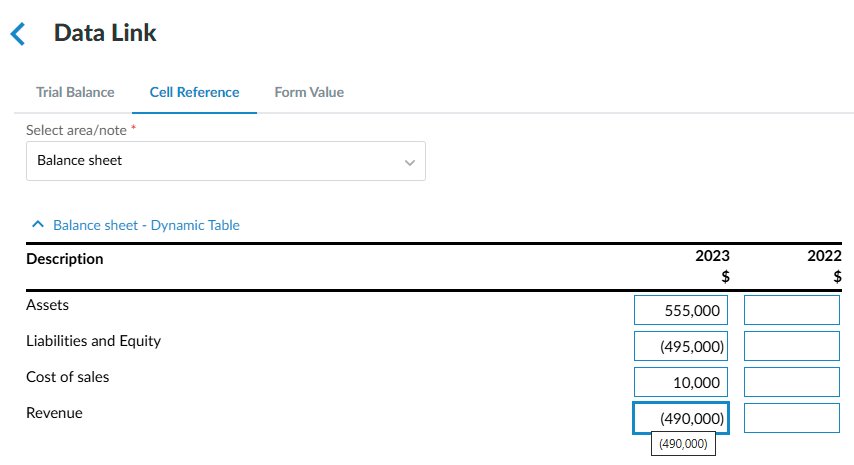Select the Cost of sales 2023 cell
854x465 pixels.
(681, 382)
